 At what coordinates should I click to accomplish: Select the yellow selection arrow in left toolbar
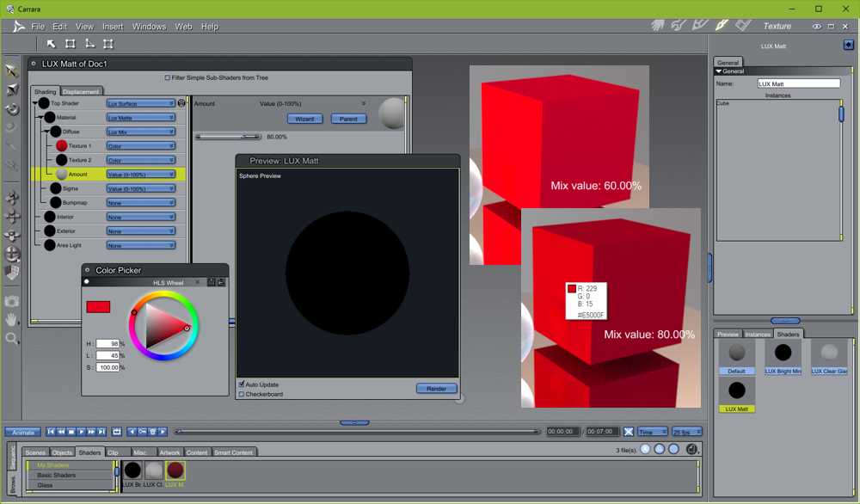click(x=11, y=71)
